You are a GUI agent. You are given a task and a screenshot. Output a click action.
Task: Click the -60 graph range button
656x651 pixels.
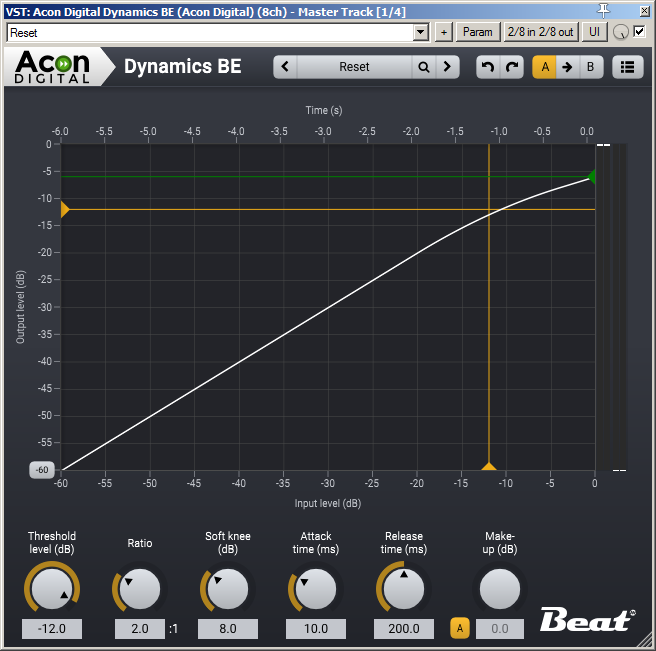click(x=42, y=470)
